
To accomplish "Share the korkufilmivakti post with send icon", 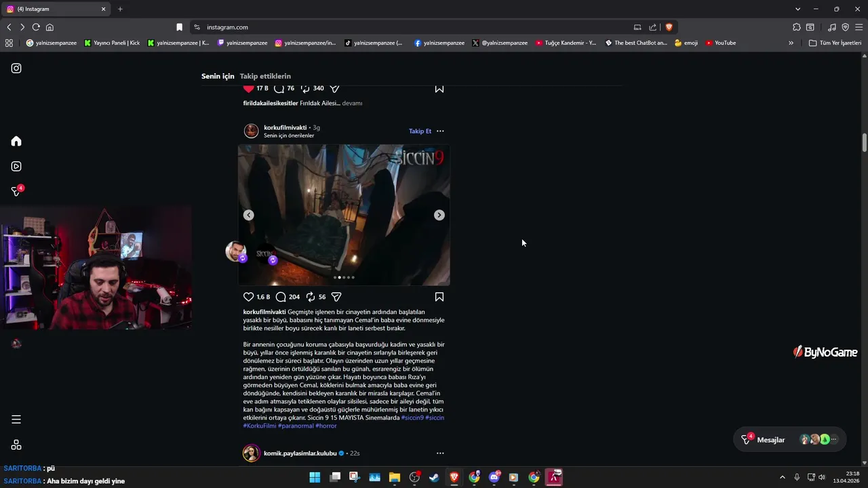I will tap(336, 297).
